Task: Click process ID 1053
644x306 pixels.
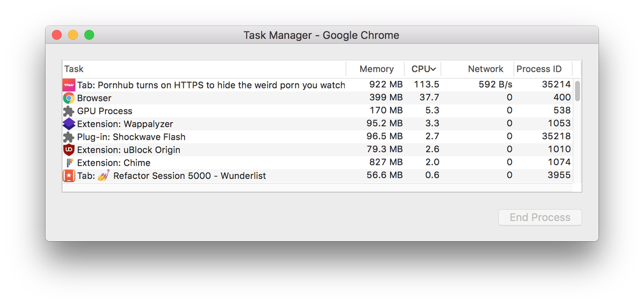Action: click(559, 123)
